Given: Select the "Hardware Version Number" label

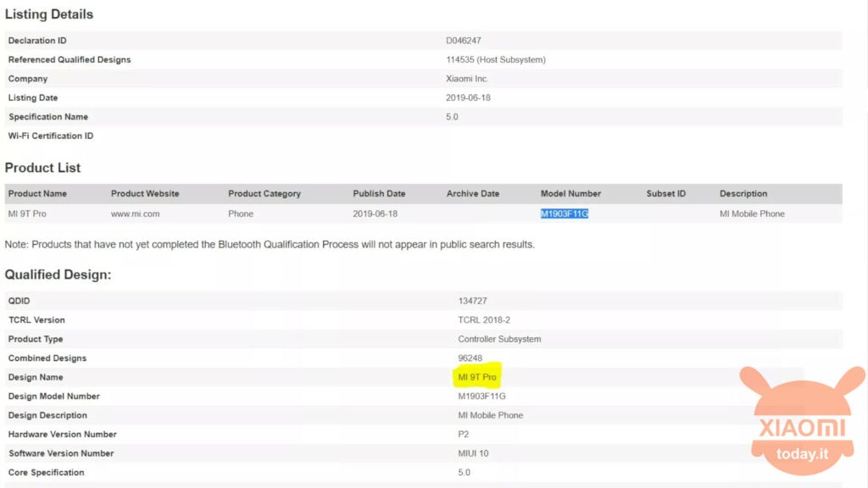Looking at the screenshot, I should (x=62, y=435).
